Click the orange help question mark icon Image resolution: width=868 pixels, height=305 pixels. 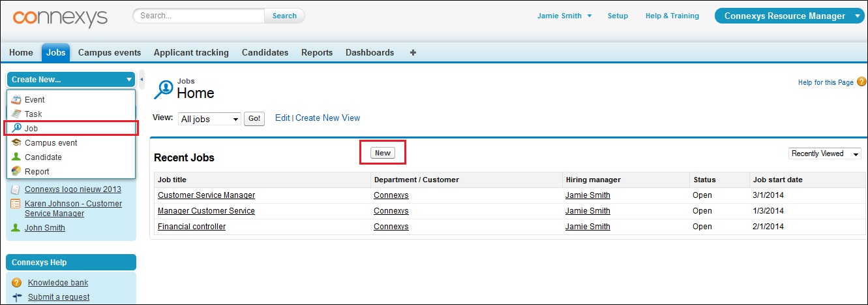(x=861, y=82)
